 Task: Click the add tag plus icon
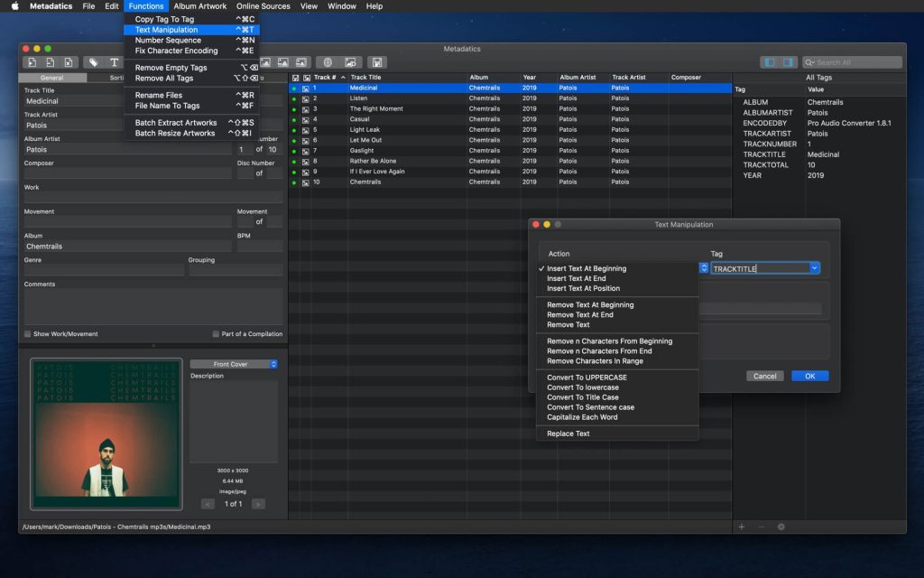tap(742, 527)
